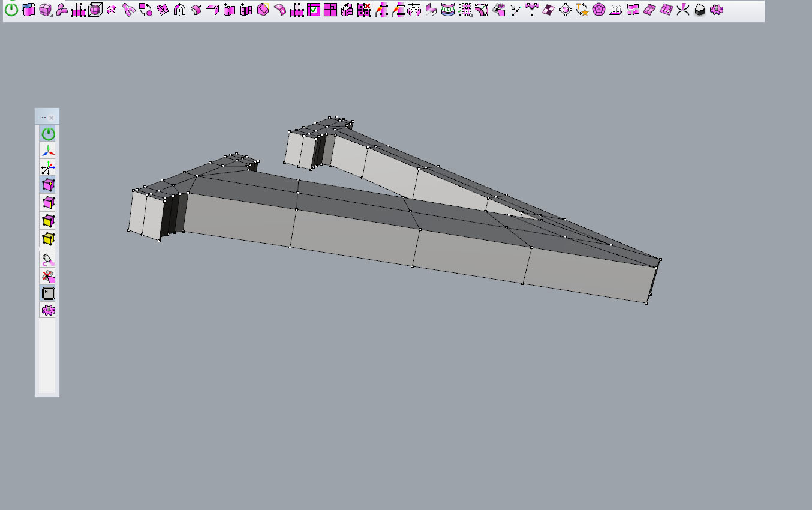Click the pink grid with plus sign icon
Image resolution: width=812 pixels, height=510 pixels.
[x=246, y=10]
